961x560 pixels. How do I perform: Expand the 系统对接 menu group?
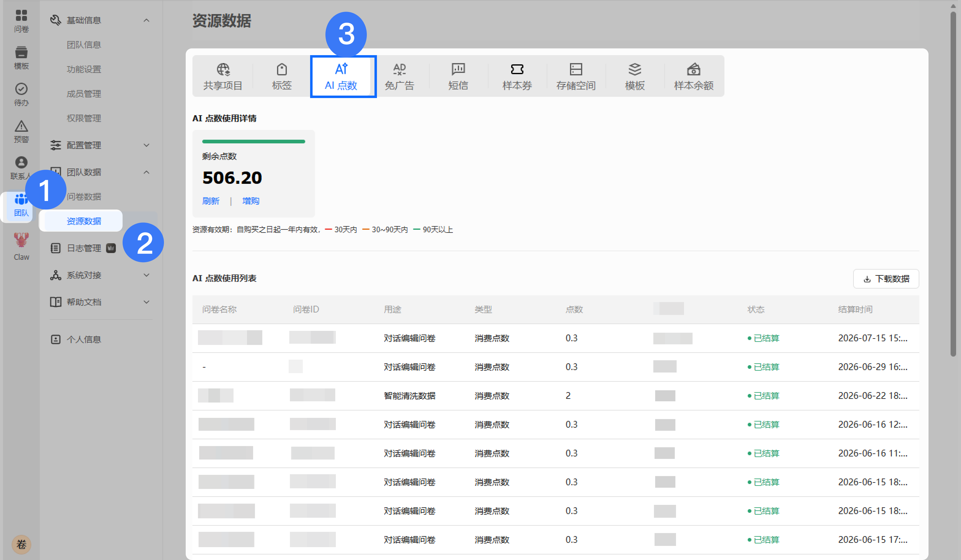(x=146, y=275)
